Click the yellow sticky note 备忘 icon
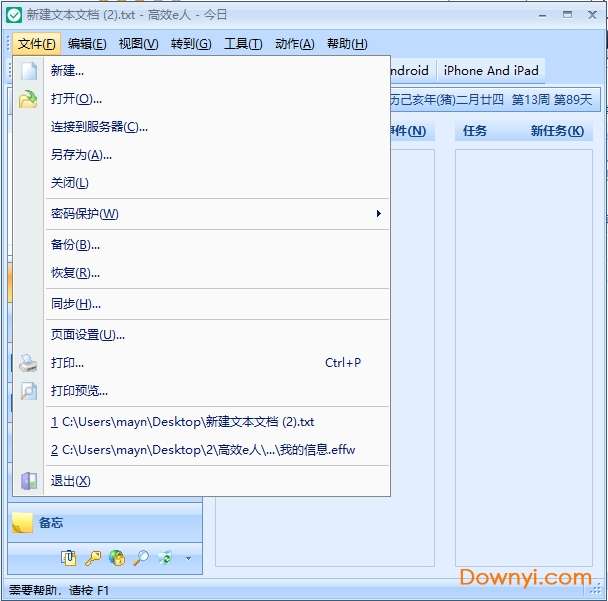The image size is (608, 601). click(x=22, y=523)
